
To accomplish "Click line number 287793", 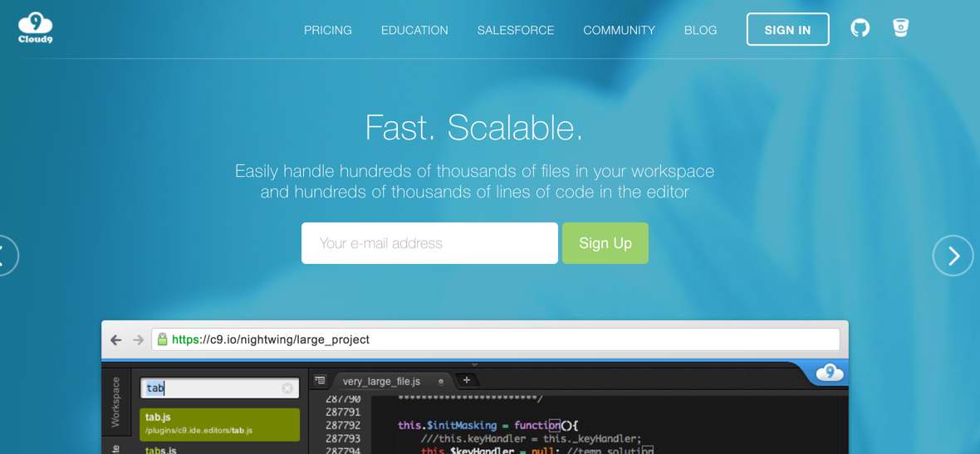I will coord(343,438).
